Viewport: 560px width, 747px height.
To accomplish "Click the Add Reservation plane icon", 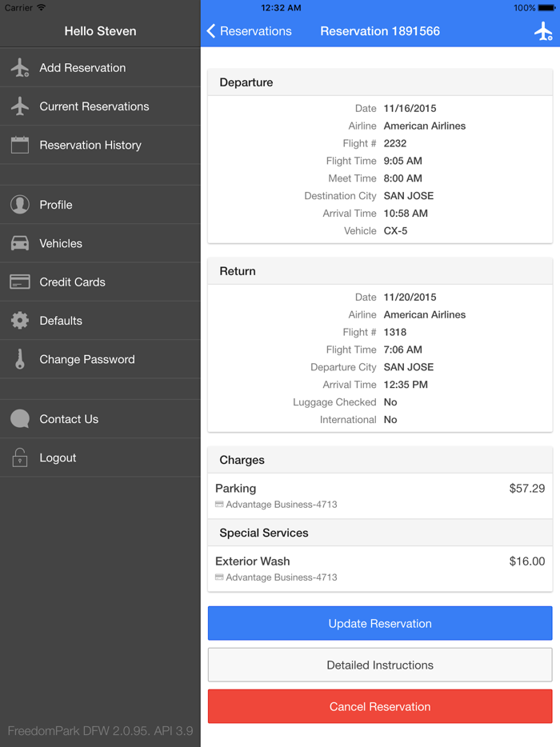I will click(x=20, y=68).
